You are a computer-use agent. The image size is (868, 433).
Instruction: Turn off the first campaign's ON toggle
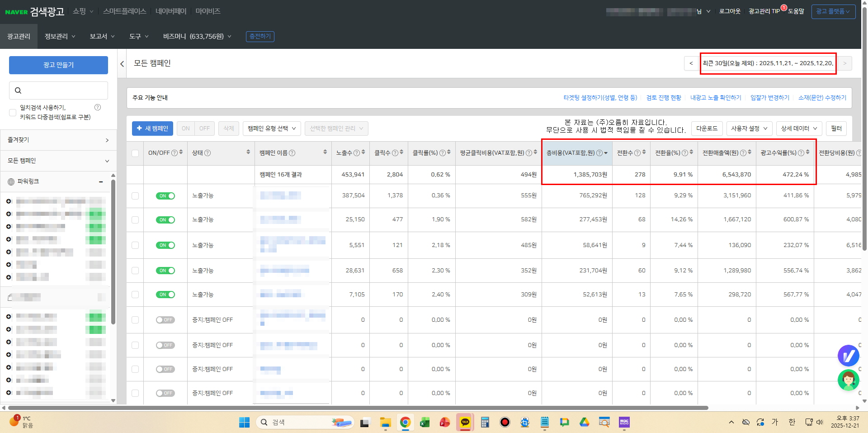pyautogui.click(x=165, y=196)
